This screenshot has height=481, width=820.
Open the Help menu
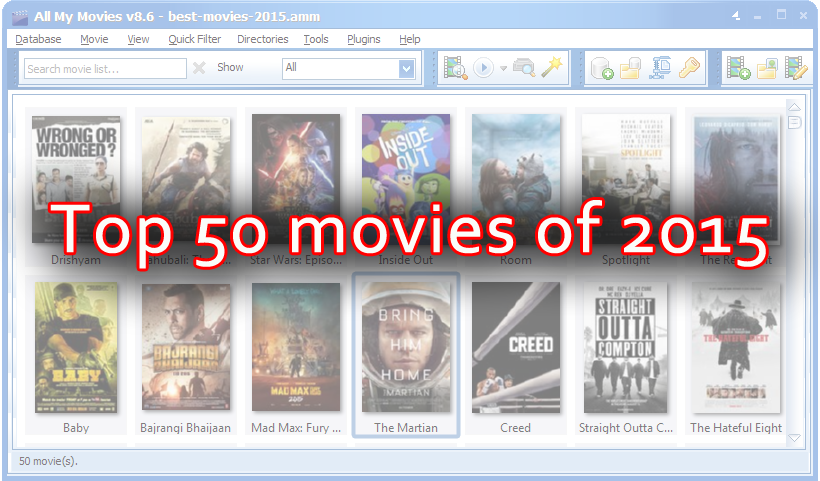click(409, 39)
